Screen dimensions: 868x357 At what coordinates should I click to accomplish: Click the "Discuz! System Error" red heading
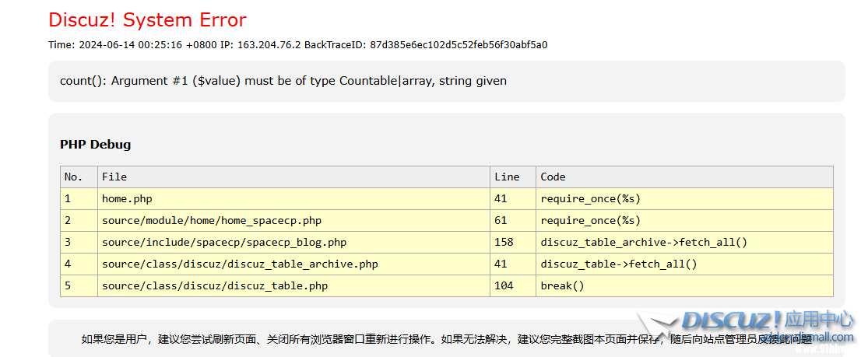click(147, 19)
